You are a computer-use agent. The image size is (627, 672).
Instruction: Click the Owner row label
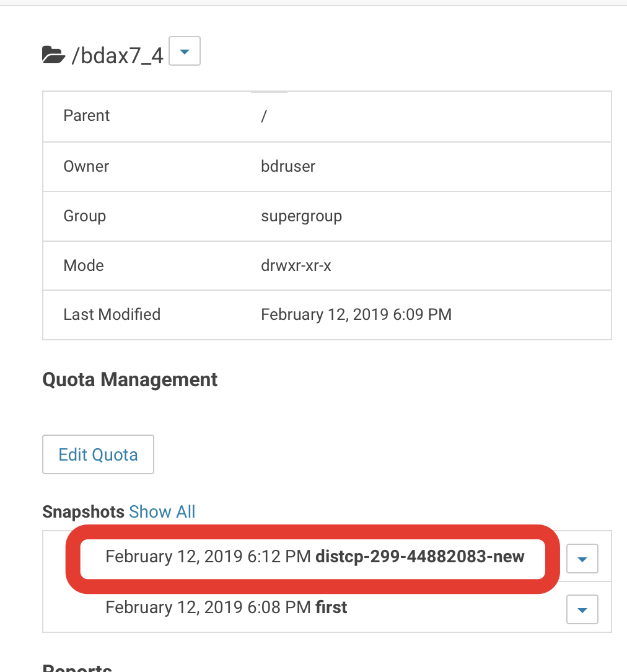[x=86, y=166]
